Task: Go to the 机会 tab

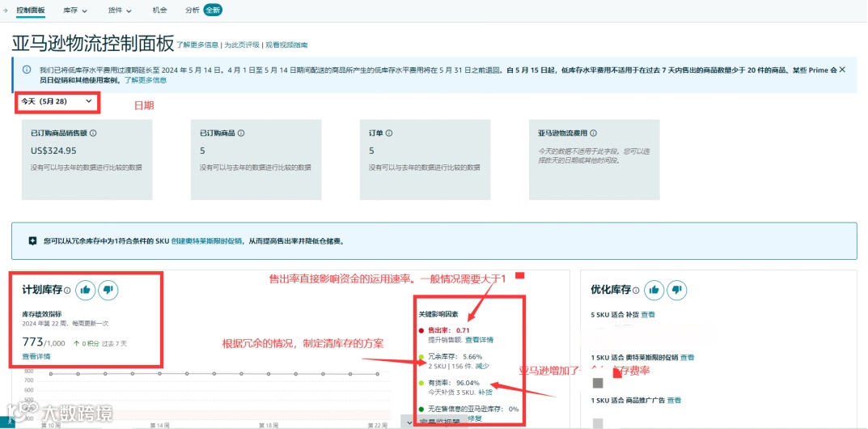Action: click(159, 10)
